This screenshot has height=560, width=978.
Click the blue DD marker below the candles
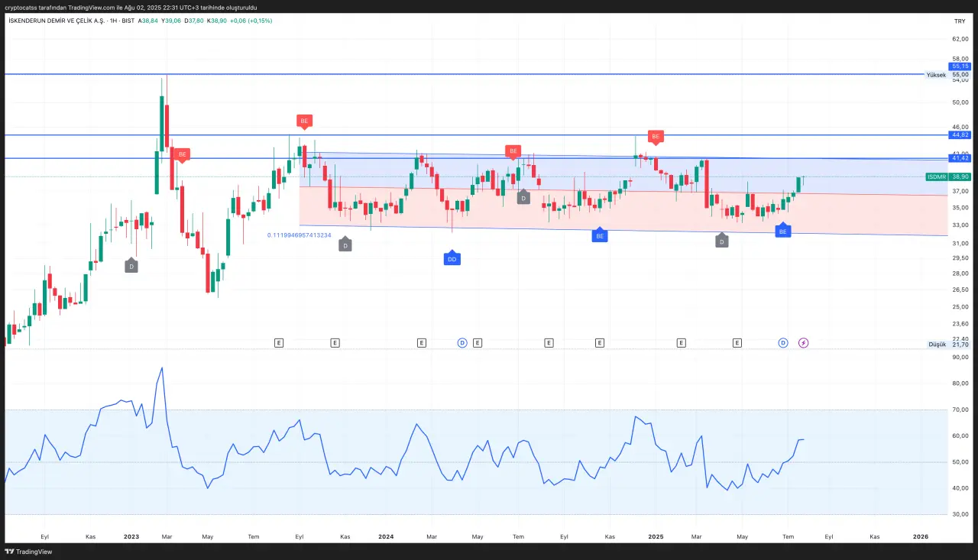click(x=452, y=260)
